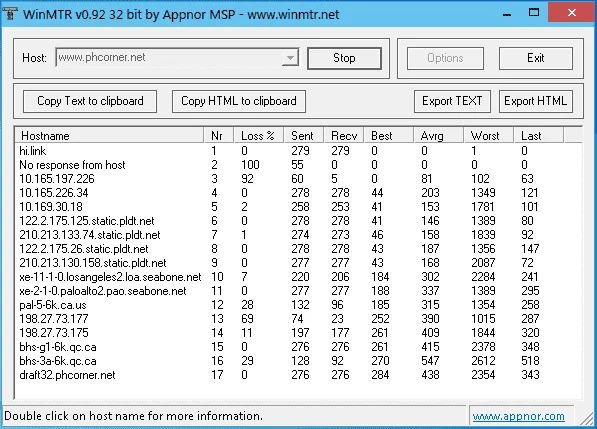Select 210.213.133.74.static.pldt.net row
This screenshot has height=429, width=597.
click(298, 235)
